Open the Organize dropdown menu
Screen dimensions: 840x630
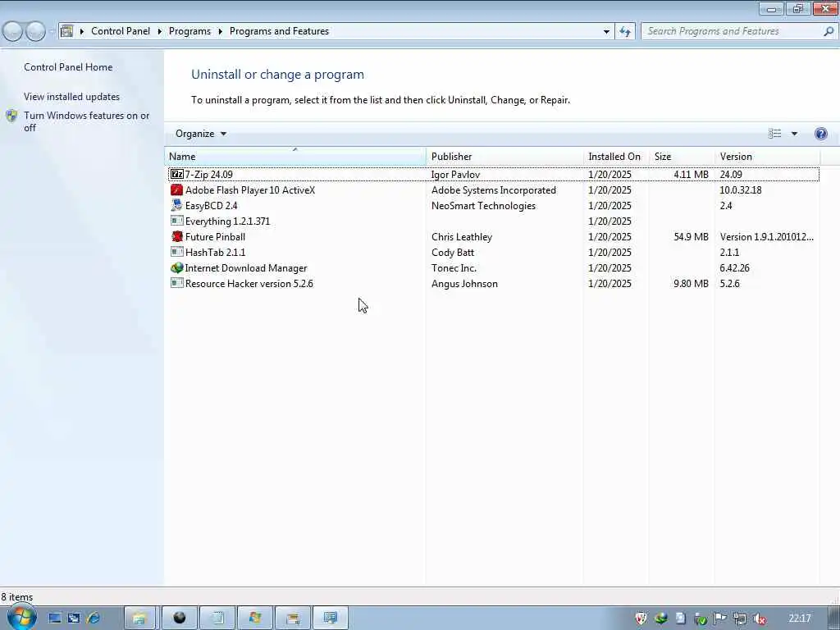(x=201, y=134)
